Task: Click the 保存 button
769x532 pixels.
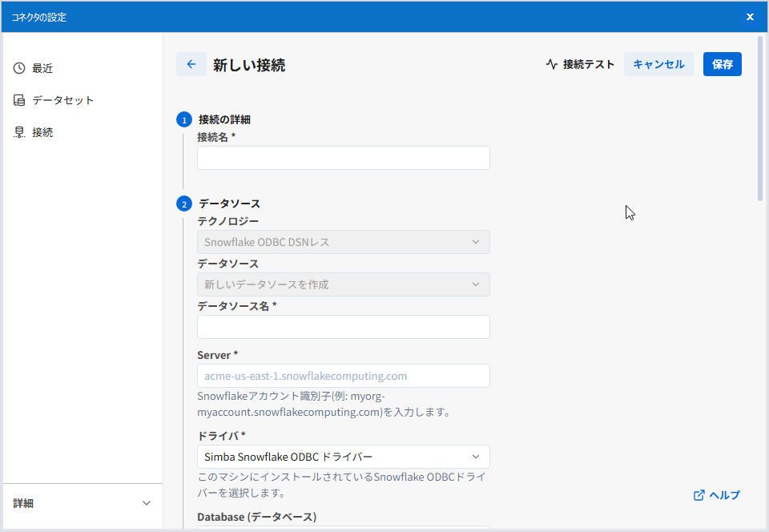Action: 723,64
